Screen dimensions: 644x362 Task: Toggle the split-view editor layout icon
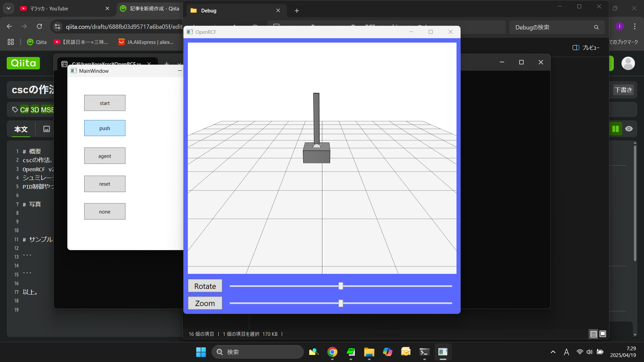615,129
